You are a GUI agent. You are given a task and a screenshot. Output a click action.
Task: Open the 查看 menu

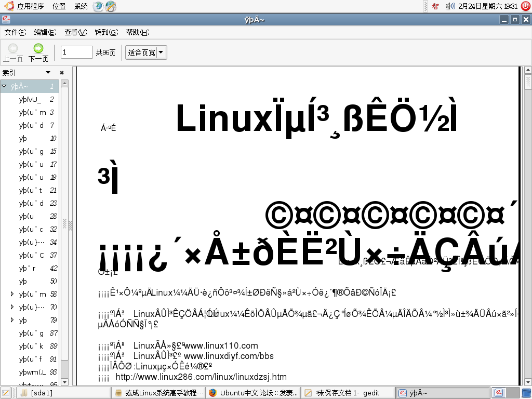[76, 32]
